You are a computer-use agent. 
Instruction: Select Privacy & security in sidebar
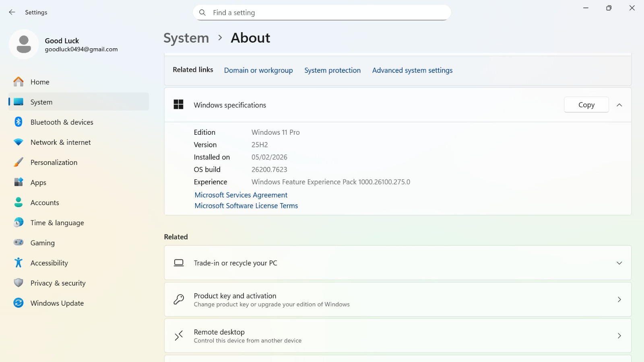click(78, 283)
